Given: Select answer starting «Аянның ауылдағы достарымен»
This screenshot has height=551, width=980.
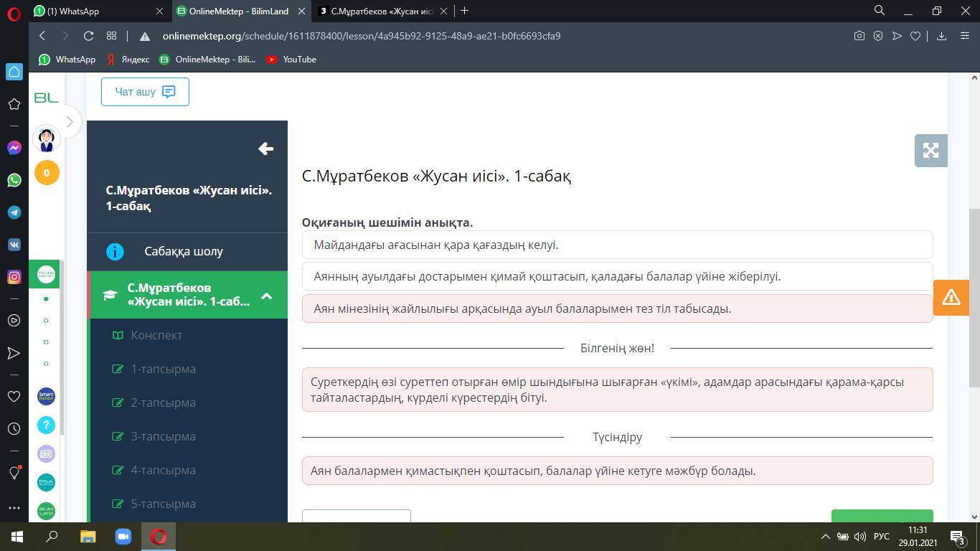Looking at the screenshot, I should coord(618,276).
